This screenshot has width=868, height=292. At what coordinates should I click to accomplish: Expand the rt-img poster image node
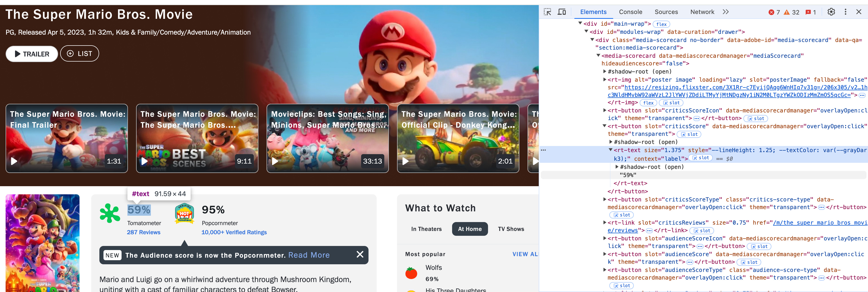(x=604, y=80)
